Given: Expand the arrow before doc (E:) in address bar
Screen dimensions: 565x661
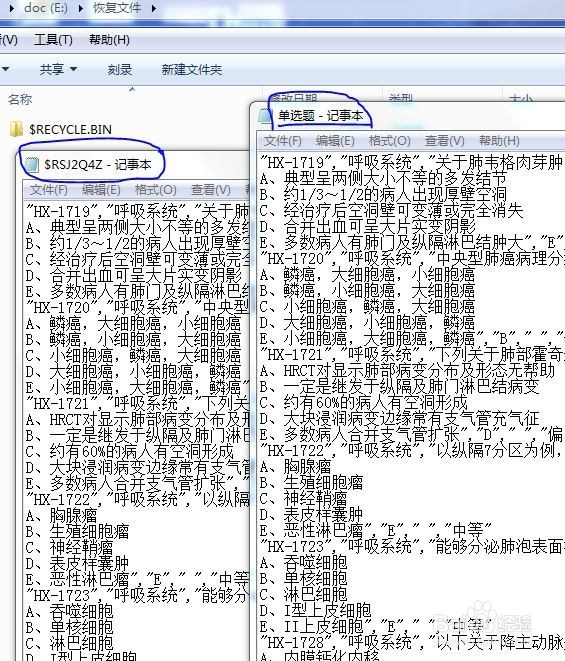Looking at the screenshot, I should 11,8.
